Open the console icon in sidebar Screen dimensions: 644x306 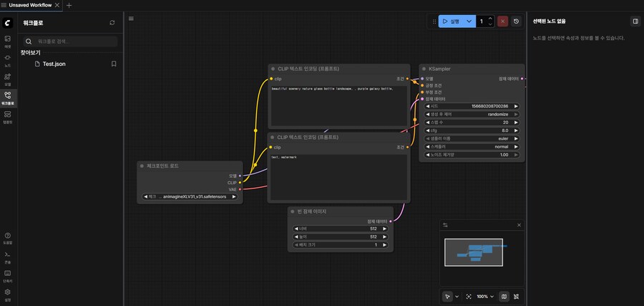7,255
